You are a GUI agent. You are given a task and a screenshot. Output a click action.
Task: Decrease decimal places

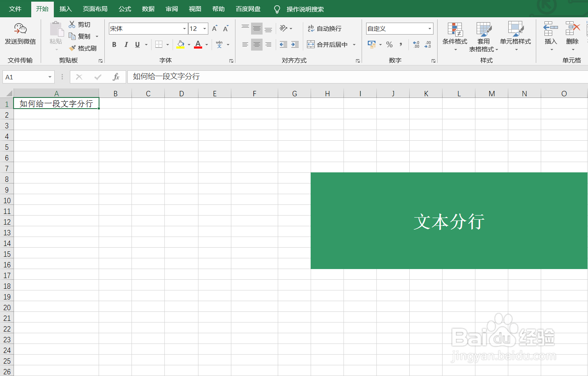click(428, 44)
